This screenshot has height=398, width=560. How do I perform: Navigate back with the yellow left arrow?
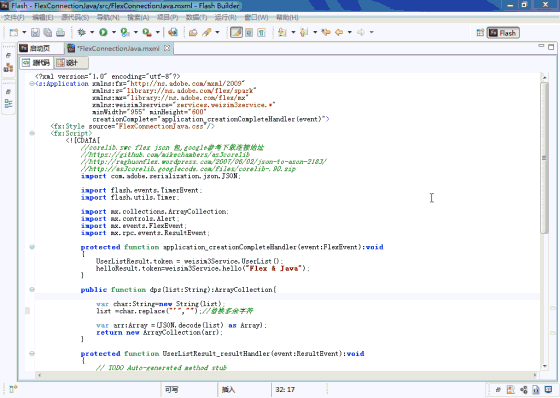pos(339,33)
